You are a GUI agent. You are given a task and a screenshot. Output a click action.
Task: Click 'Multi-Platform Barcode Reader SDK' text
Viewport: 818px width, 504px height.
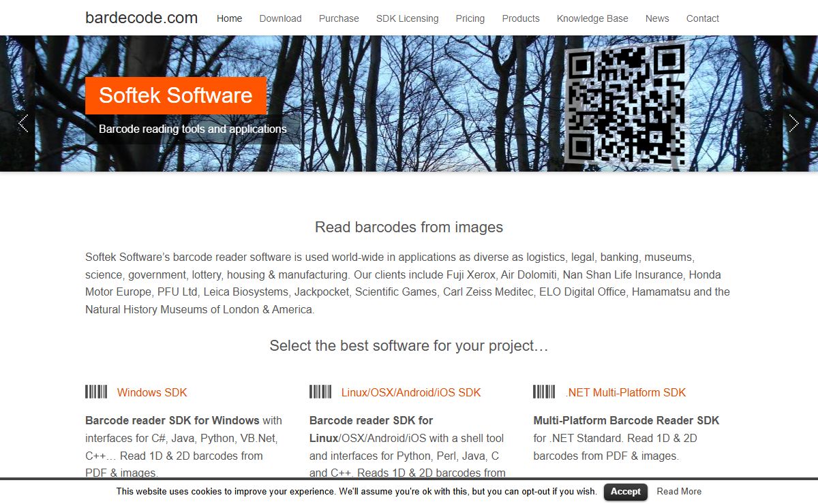[x=626, y=420]
